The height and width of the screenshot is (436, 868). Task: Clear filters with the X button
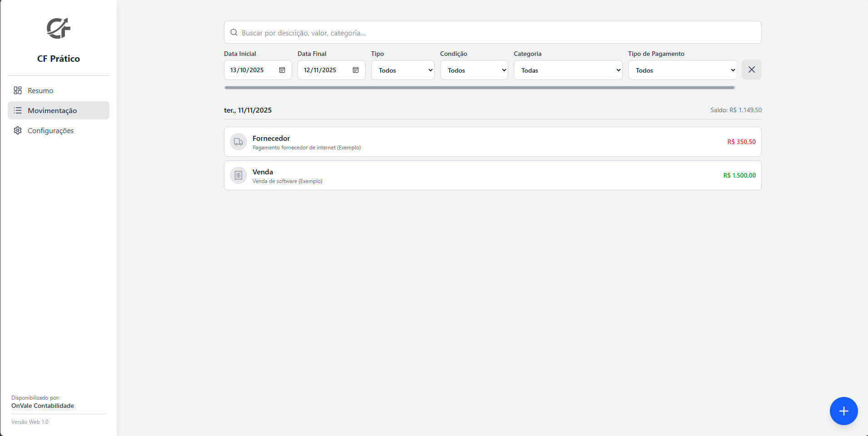pos(751,69)
